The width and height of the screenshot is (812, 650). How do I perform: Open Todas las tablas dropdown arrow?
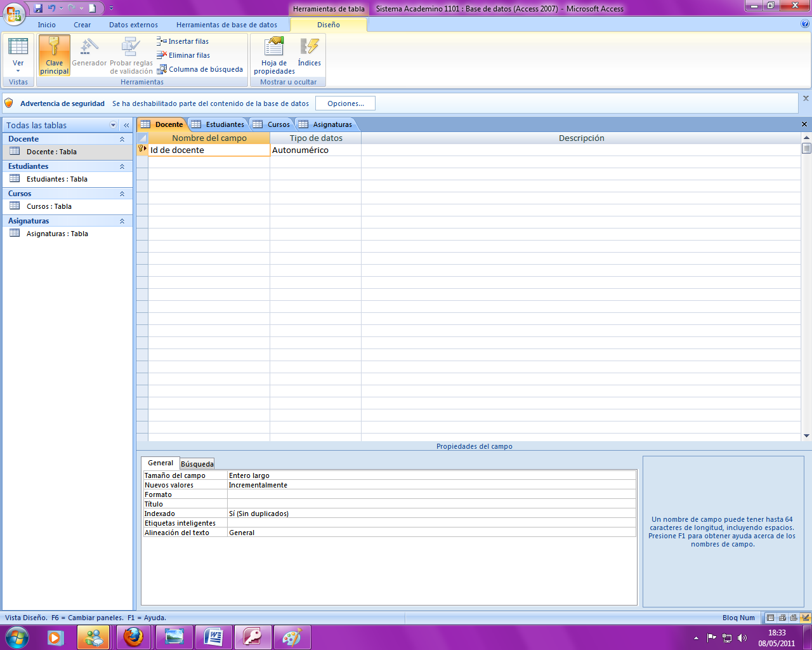(x=114, y=125)
